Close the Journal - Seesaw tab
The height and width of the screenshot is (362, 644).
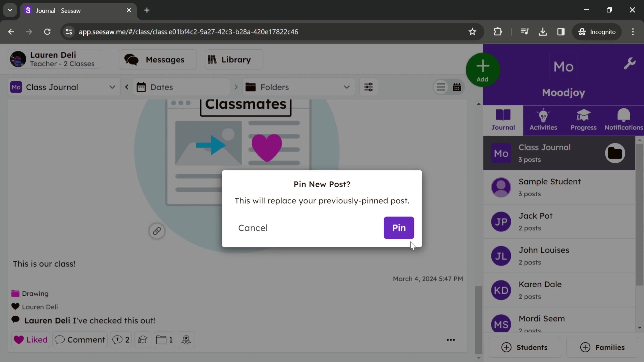point(129,10)
